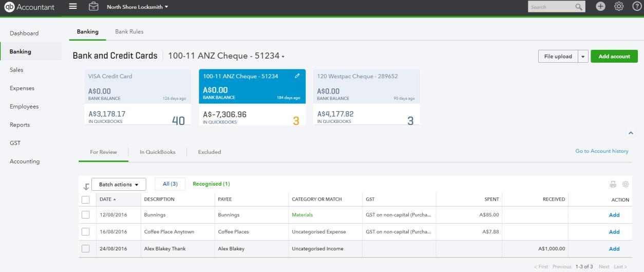
Task: Click the Next pagination link
Action: 604,267
